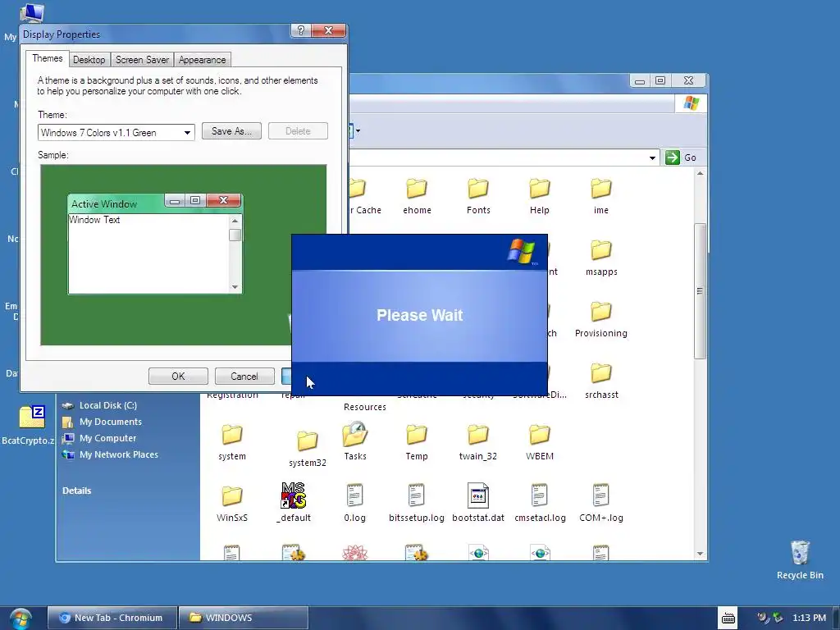Click the Display Properties help button
This screenshot has width=840, height=630.
(300, 30)
